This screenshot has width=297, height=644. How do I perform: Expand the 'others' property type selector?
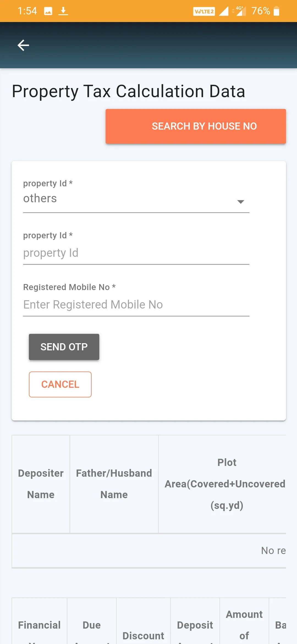[136, 199]
